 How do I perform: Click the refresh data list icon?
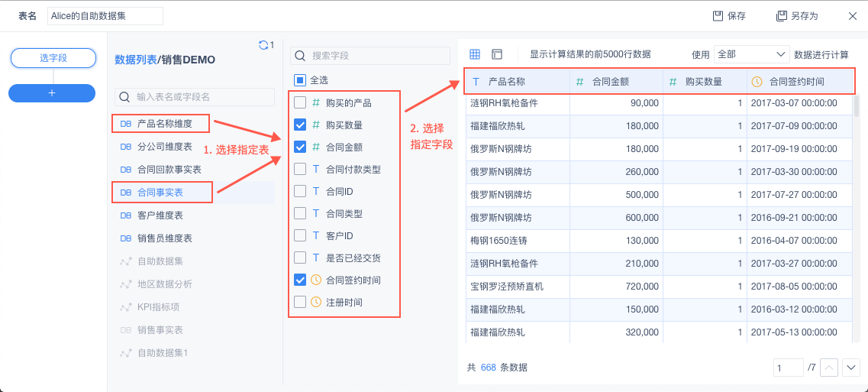tap(263, 45)
